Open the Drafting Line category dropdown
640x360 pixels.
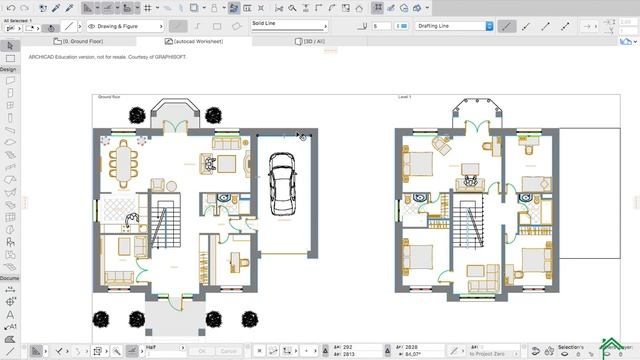[x=454, y=26]
